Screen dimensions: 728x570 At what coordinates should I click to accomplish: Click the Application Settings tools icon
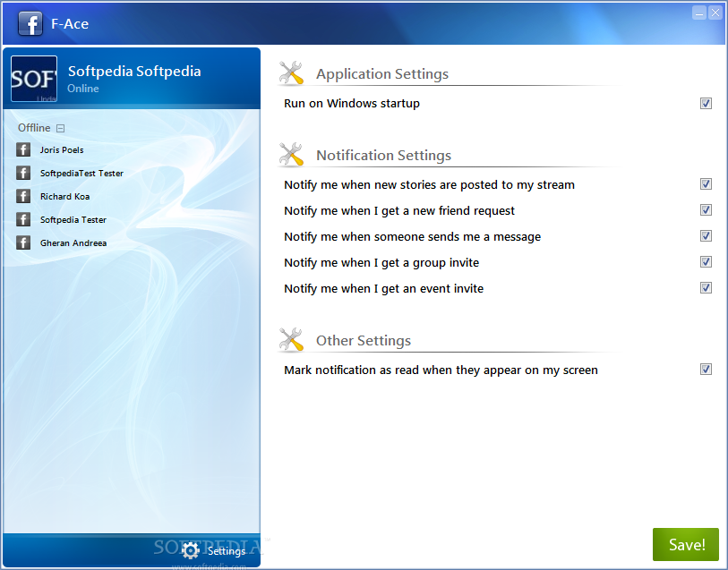[291, 73]
